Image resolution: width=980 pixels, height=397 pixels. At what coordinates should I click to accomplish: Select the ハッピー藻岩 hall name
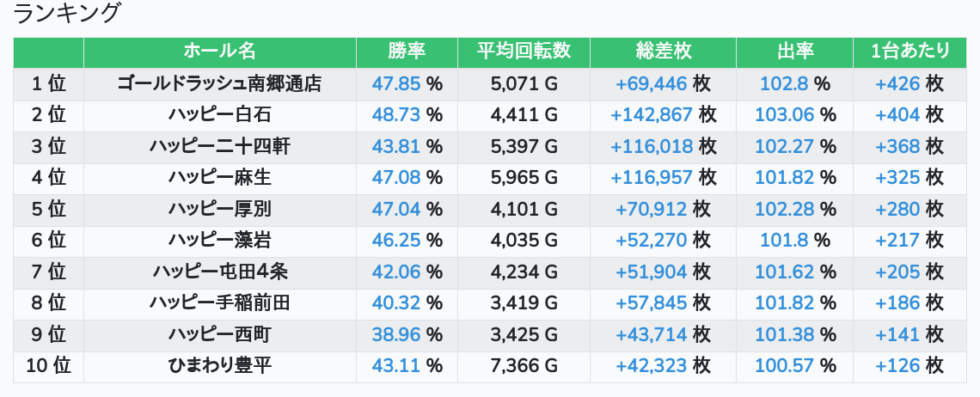coord(219,240)
